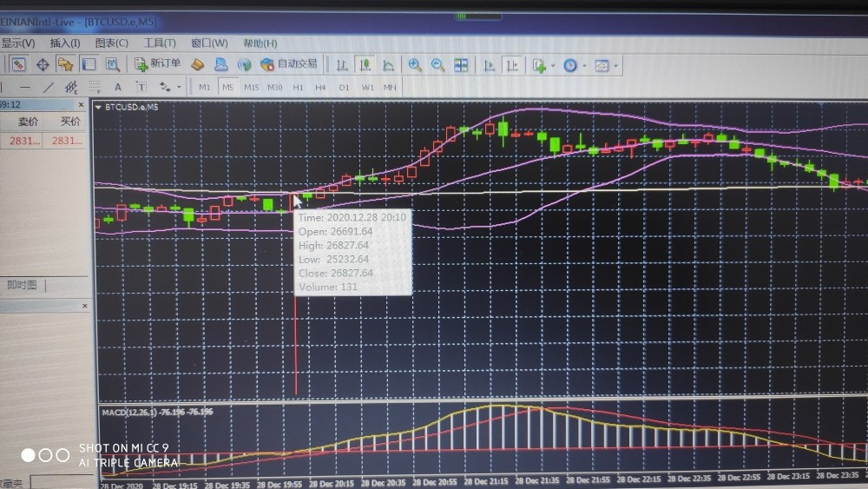Toggle the Terminal panel icon
This screenshot has height=489, width=868.
pos(89,65)
